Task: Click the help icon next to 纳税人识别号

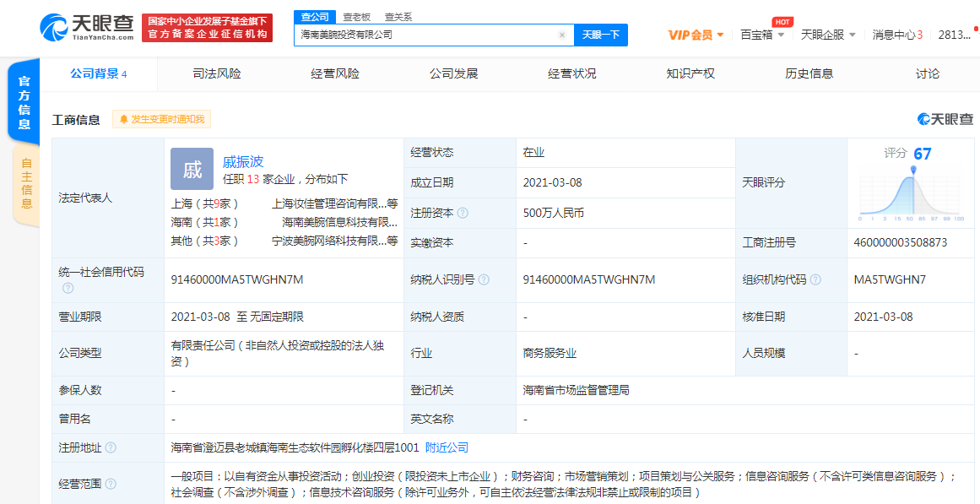Action: [x=484, y=280]
